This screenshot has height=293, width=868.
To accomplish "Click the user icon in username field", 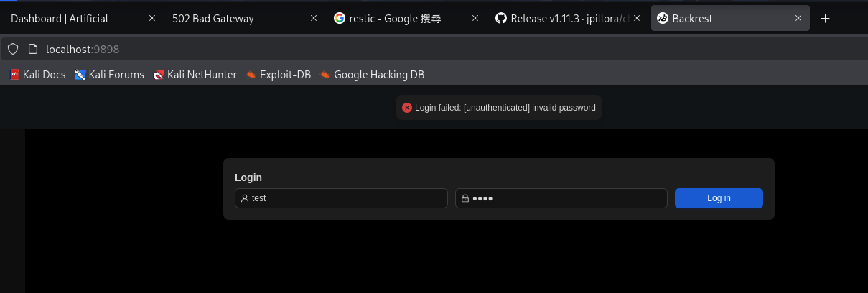I will click(x=245, y=198).
